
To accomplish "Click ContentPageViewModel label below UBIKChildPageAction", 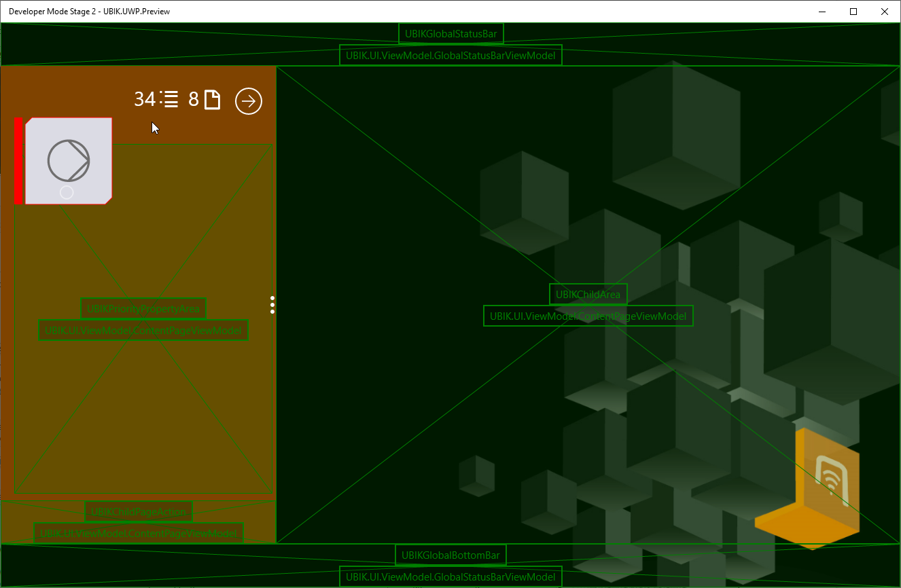I will click(139, 534).
